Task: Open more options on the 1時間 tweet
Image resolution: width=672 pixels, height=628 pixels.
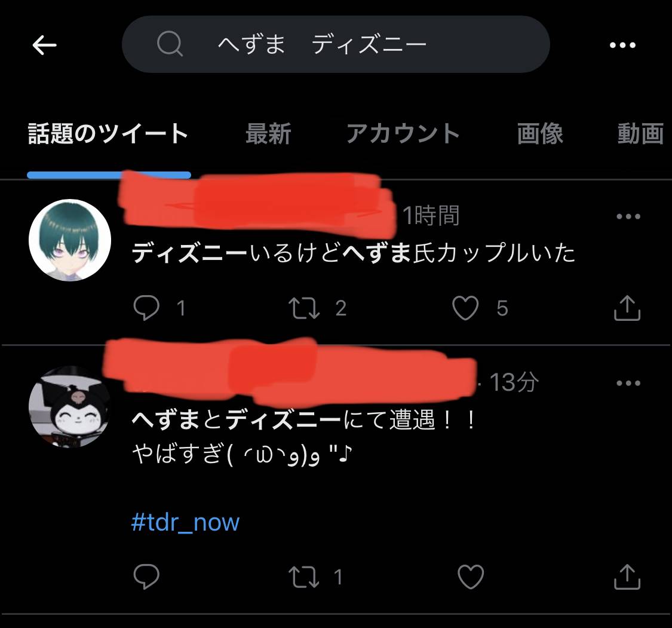Action: (x=628, y=216)
